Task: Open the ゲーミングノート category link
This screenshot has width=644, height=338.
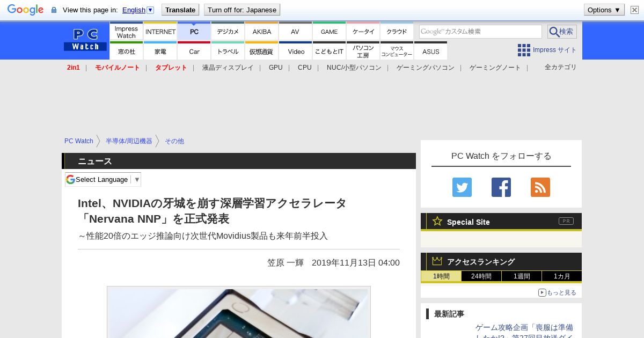Action: [495, 68]
